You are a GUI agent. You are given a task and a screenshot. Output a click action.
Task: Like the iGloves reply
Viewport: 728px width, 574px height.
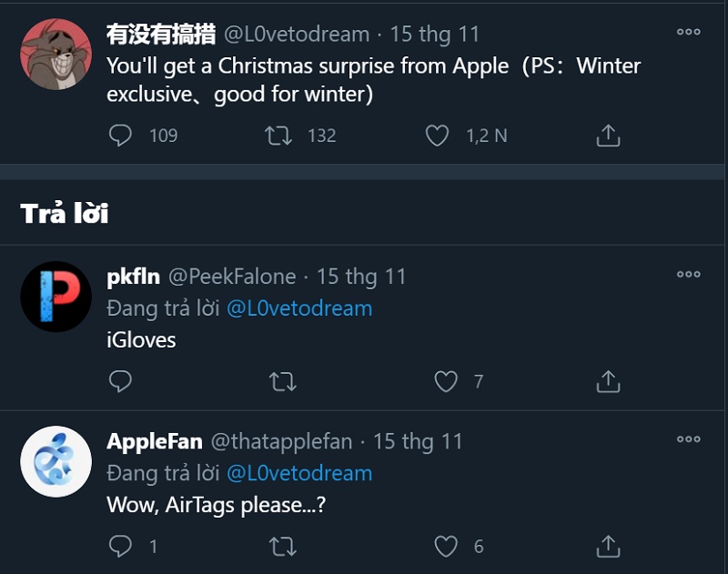coord(445,381)
